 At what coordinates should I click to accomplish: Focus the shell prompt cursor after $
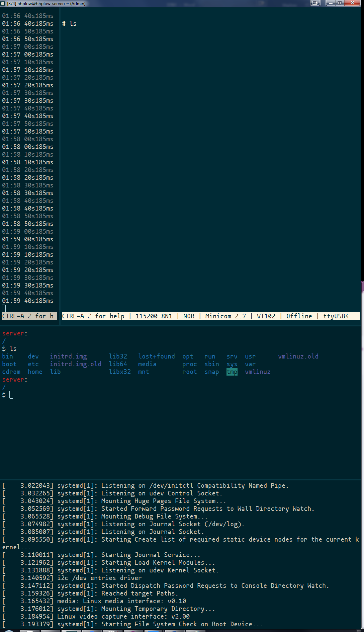coord(11,395)
